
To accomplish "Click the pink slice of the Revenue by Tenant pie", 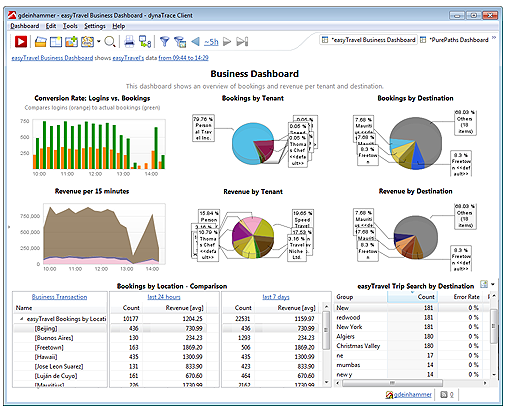I will [252, 224].
